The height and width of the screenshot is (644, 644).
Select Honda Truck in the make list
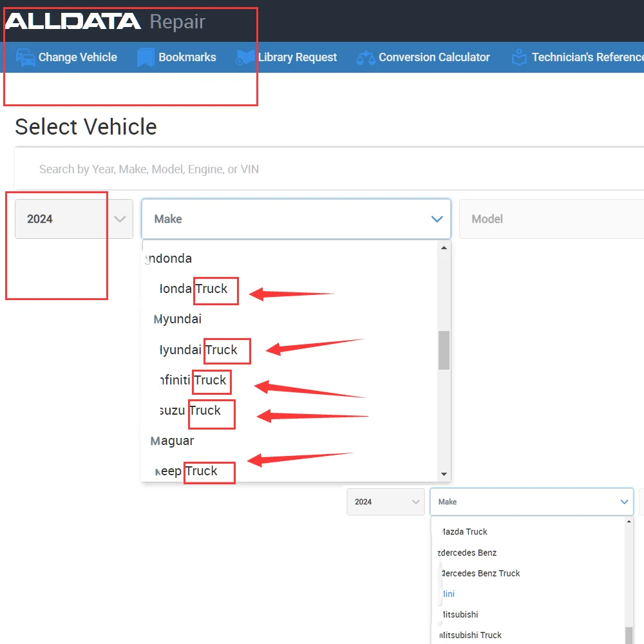[193, 289]
